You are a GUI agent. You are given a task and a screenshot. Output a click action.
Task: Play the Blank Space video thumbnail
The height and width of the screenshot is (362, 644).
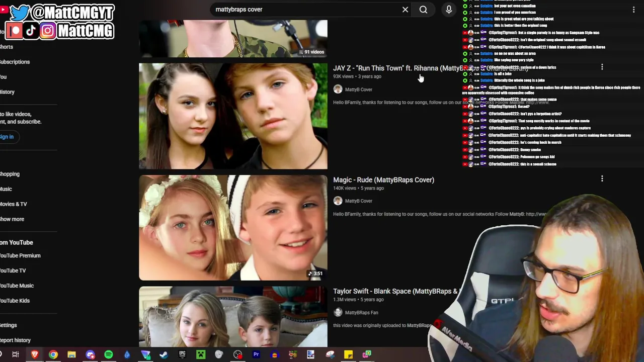233,317
